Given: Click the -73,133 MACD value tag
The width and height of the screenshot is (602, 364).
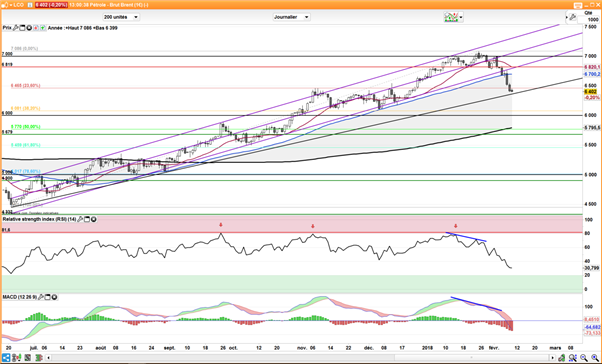Looking at the screenshot, I should [592, 333].
